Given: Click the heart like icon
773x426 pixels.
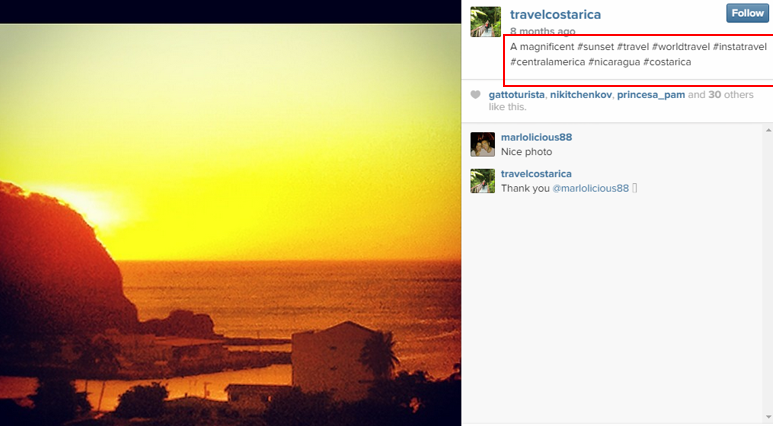Looking at the screenshot, I should [x=475, y=95].
